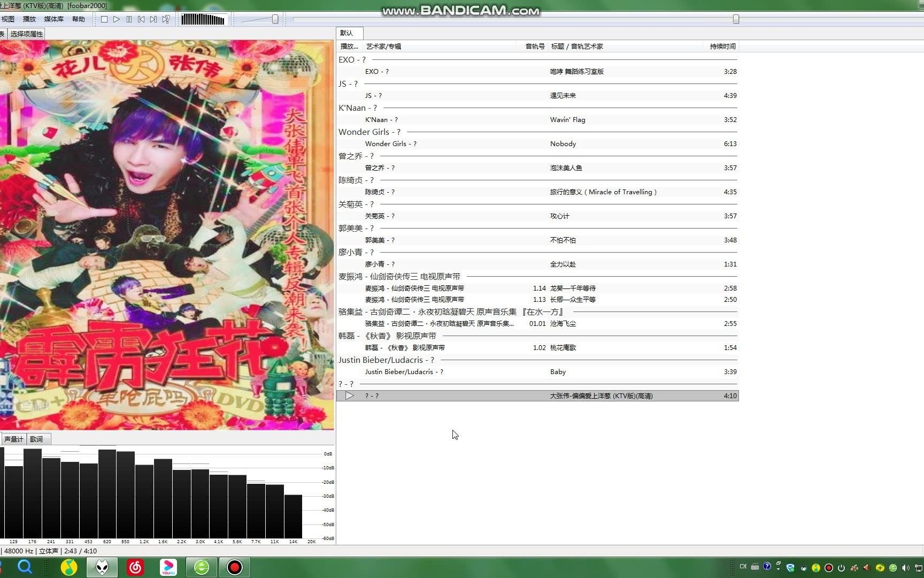The height and width of the screenshot is (578, 924).
Task: Click the CH input language indicator
Action: (743, 567)
